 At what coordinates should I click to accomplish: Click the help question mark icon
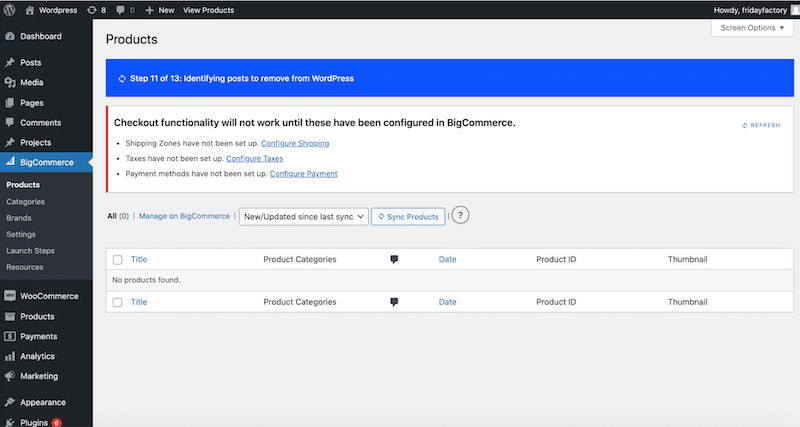[460, 216]
